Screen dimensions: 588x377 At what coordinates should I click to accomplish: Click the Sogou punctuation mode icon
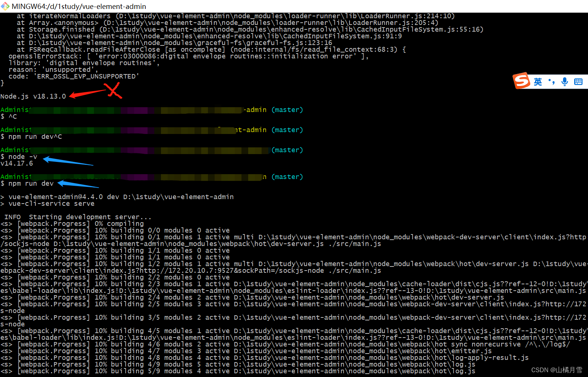point(551,82)
